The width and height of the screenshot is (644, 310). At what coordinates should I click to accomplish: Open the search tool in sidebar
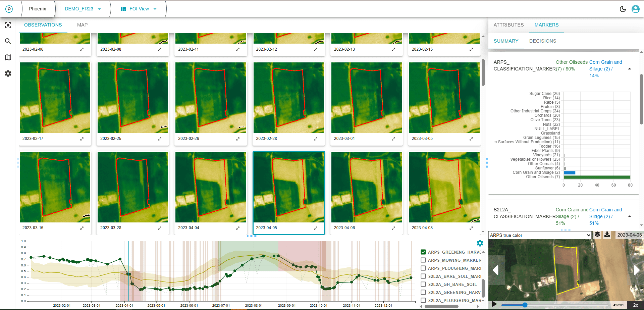(x=8, y=41)
